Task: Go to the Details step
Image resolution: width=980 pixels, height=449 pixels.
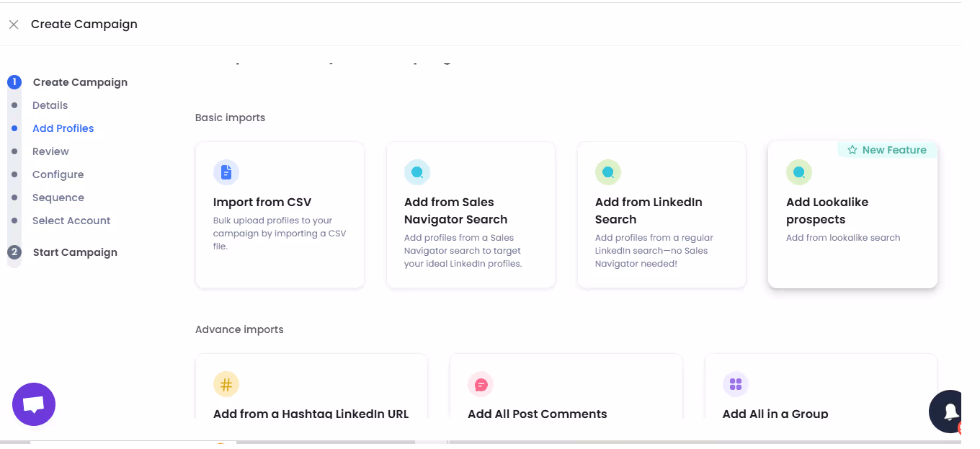Action: (x=50, y=105)
